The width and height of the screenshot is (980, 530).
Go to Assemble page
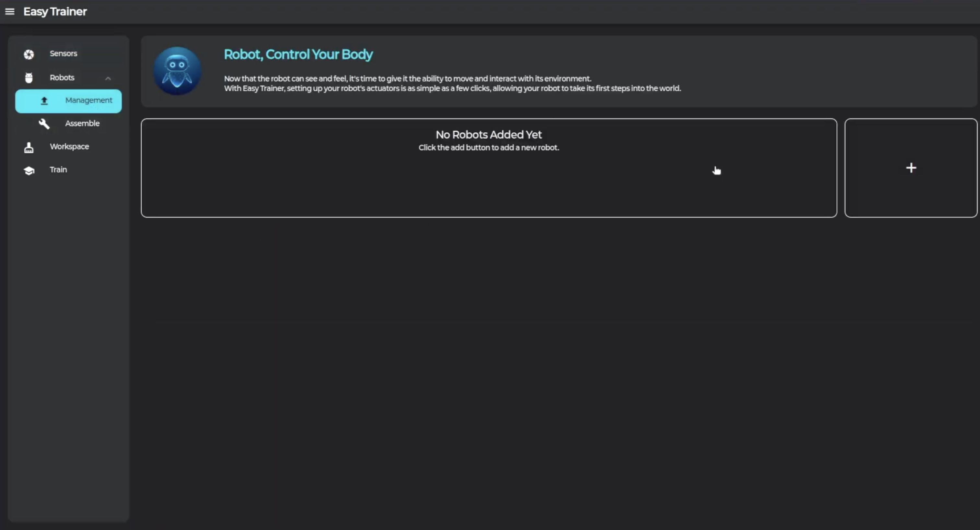(82, 123)
